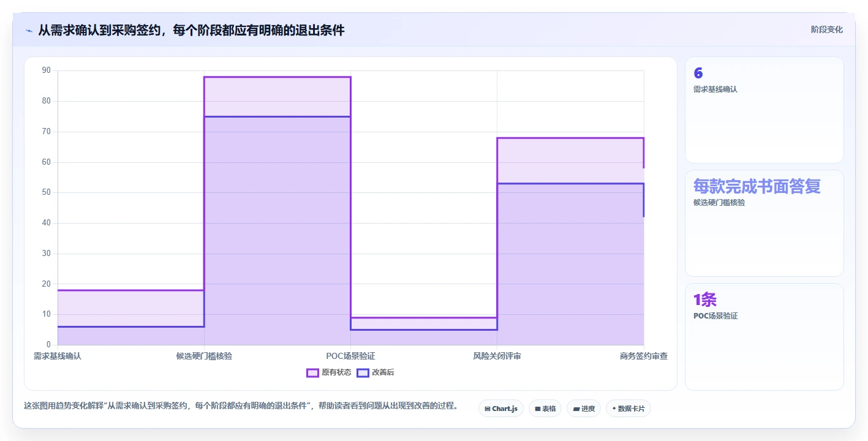Toggle the 改善后 legend swatch

point(363,372)
